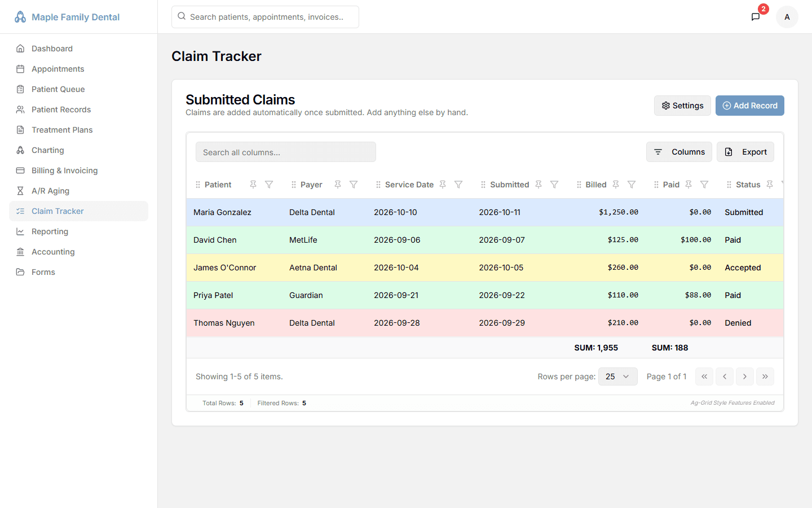Go to Reporting section
812x508 pixels.
pos(78,231)
